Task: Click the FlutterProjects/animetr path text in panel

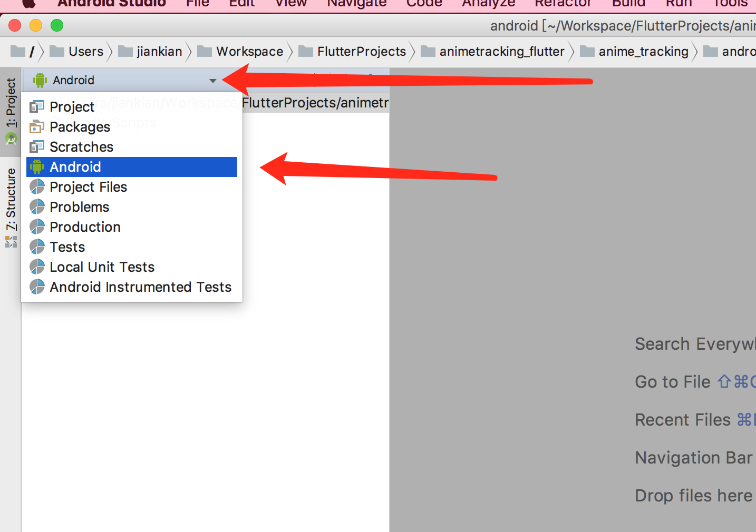Action: 316,103
